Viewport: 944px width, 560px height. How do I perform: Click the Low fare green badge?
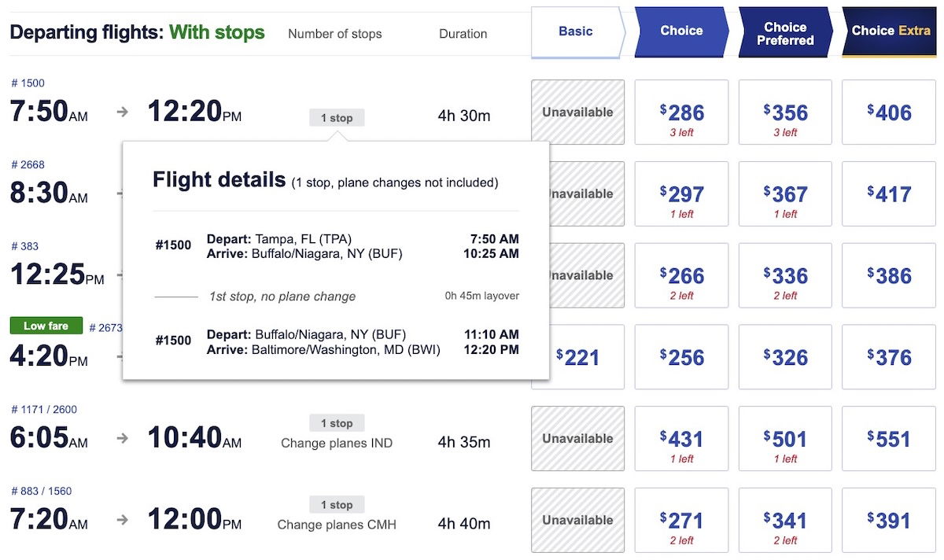(46, 326)
